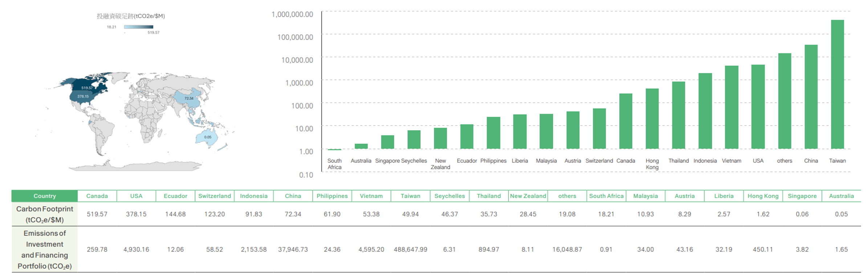The image size is (868, 275).
Task: Click the green Country header cell
Action: (45, 196)
